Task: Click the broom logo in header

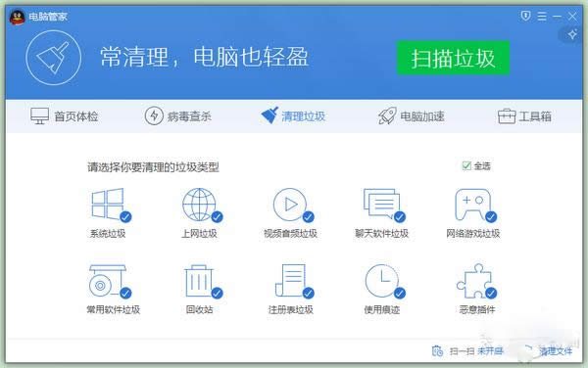Action: tap(53, 58)
